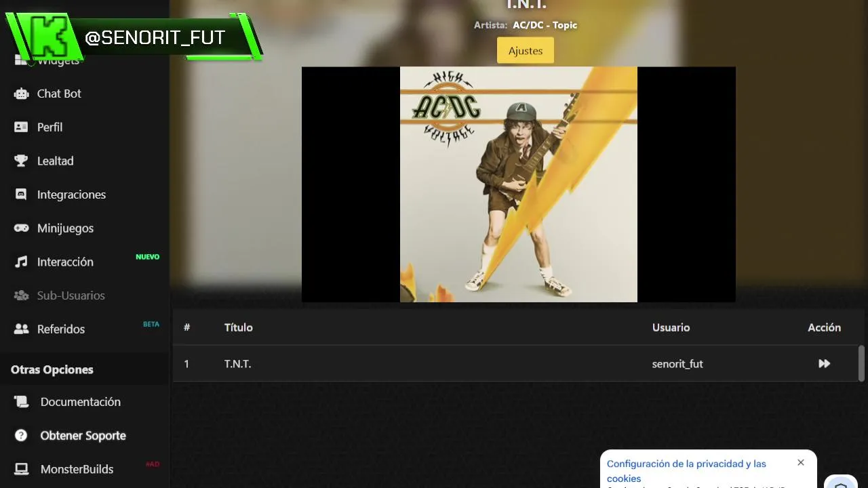Click the Interacción music note icon
868x488 pixels.
pos(21,262)
